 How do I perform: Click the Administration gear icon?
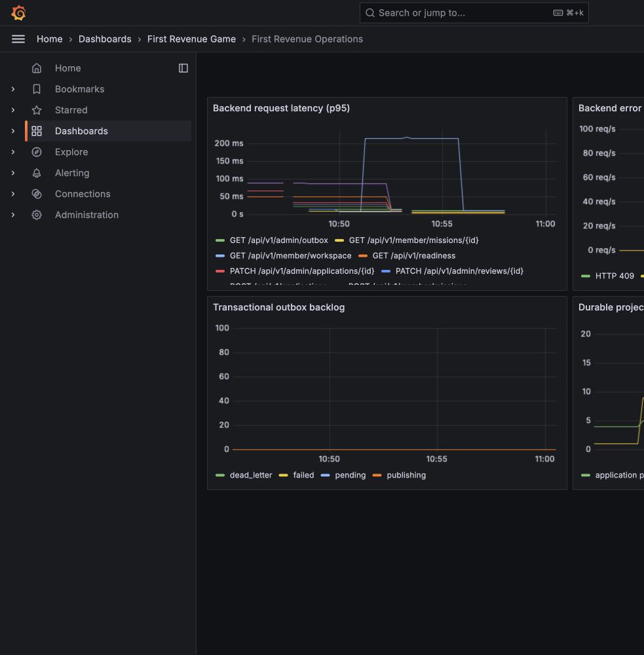(x=37, y=214)
